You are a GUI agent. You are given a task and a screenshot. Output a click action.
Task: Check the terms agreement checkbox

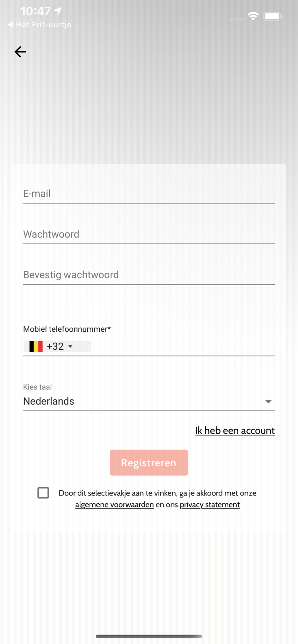[43, 493]
